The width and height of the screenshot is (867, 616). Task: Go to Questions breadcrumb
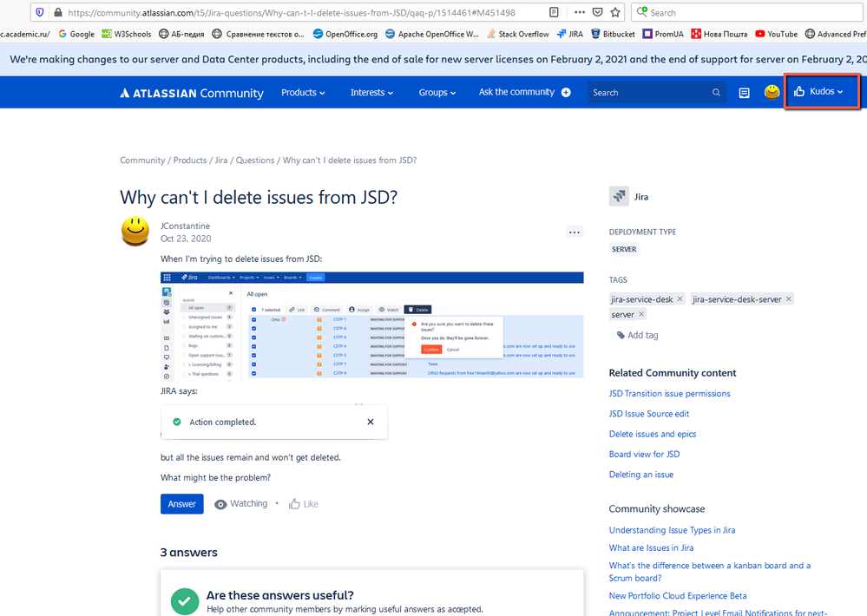click(255, 161)
